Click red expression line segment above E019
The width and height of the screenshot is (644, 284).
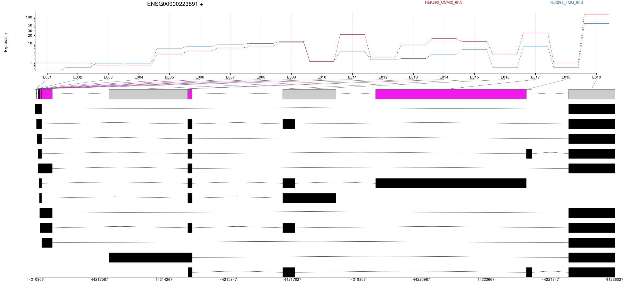(597, 14)
